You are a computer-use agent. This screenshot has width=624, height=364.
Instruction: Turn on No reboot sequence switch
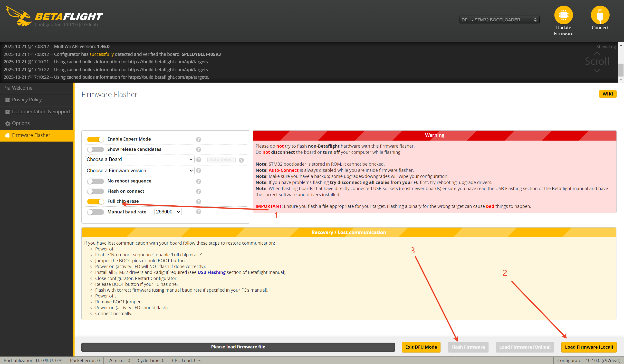96,181
